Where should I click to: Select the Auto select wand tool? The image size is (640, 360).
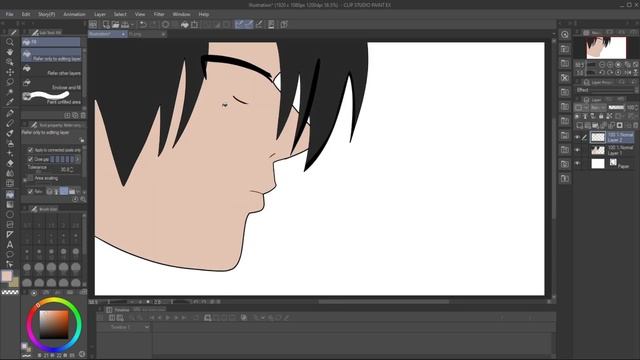point(10,92)
